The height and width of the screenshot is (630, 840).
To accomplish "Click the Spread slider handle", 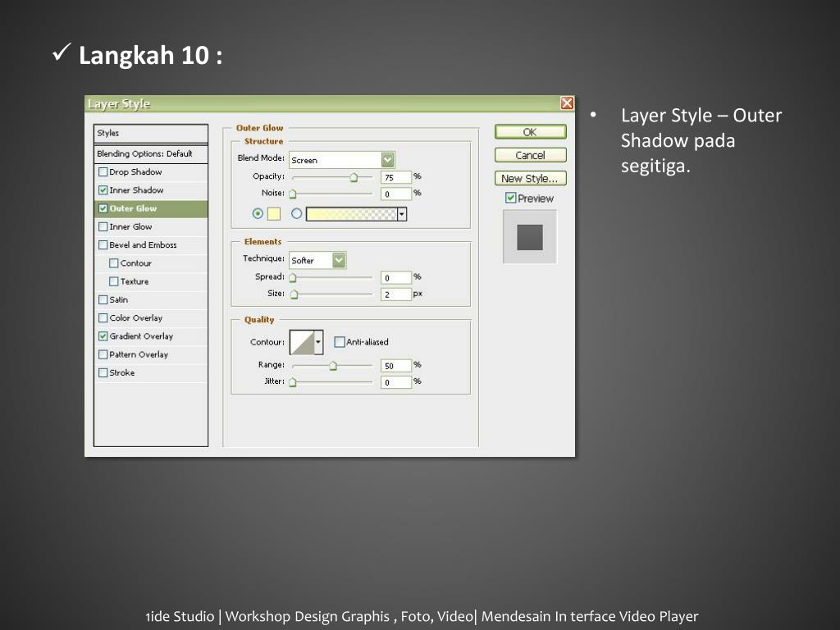I will (293, 278).
